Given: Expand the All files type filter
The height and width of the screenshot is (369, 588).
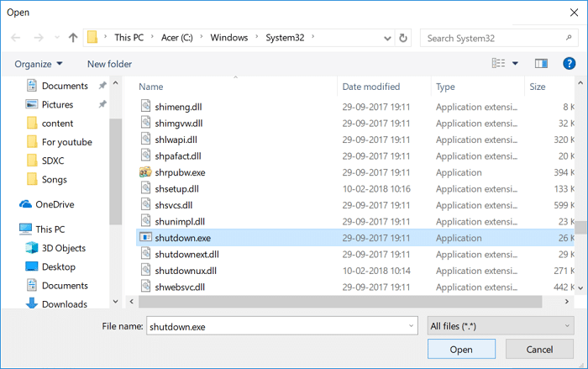Looking at the screenshot, I should pos(502,325).
